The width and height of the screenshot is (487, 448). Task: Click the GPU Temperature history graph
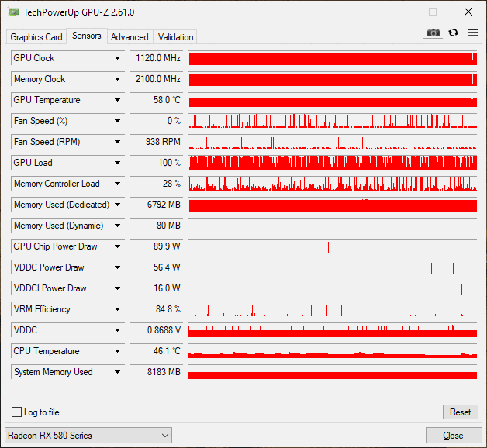point(333,100)
